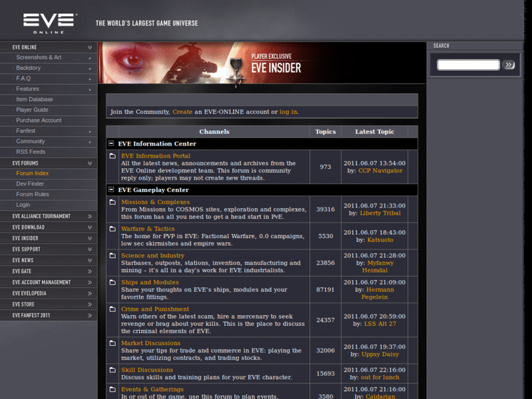Click the EVE Insider banner image
This screenshot has height=399, width=532.
point(261,63)
